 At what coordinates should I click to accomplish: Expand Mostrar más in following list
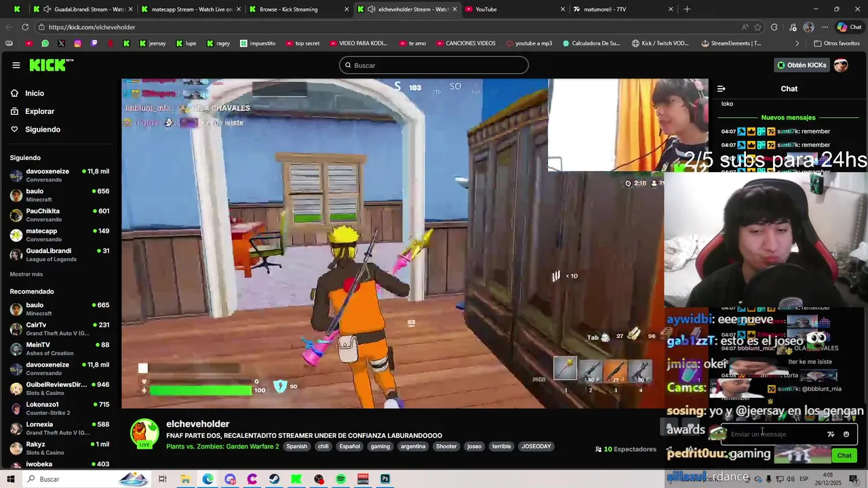click(x=26, y=274)
